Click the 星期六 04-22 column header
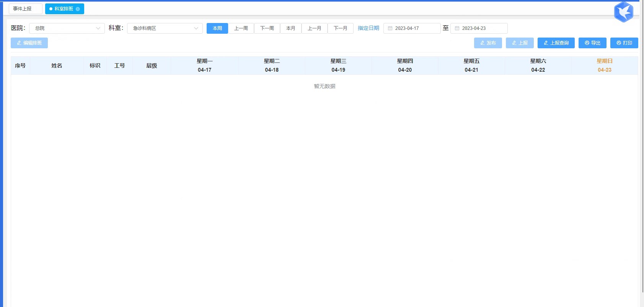The image size is (644, 307). click(x=538, y=66)
